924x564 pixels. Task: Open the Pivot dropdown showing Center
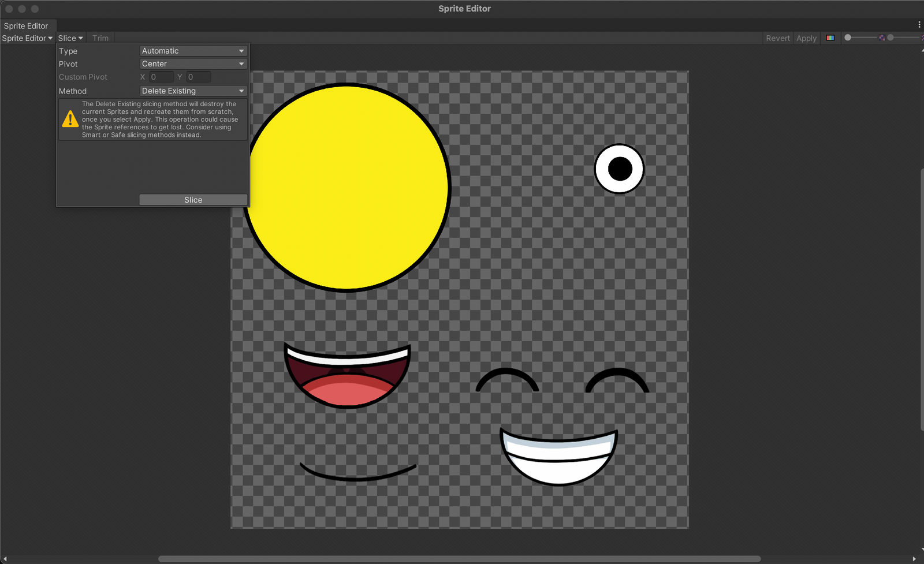pos(193,64)
